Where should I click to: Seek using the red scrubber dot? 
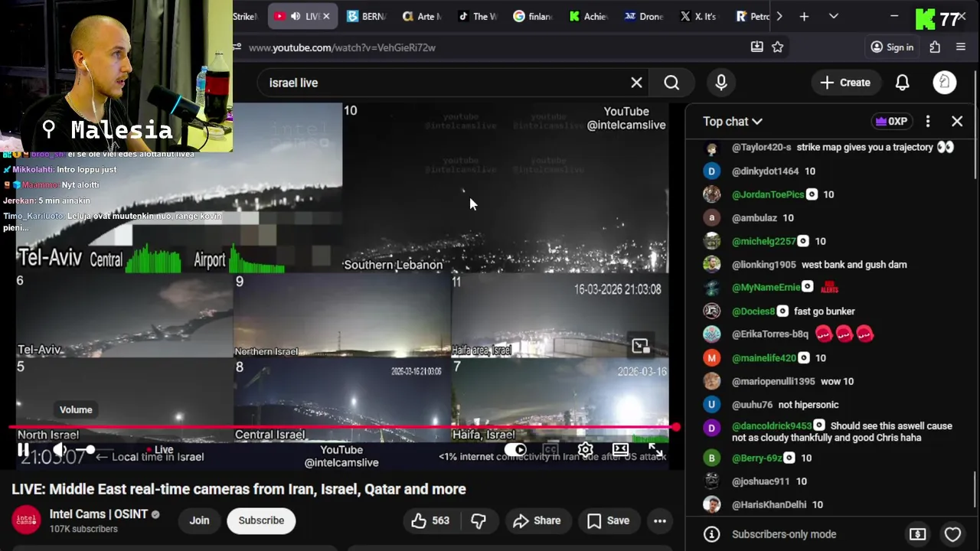pyautogui.click(x=675, y=427)
